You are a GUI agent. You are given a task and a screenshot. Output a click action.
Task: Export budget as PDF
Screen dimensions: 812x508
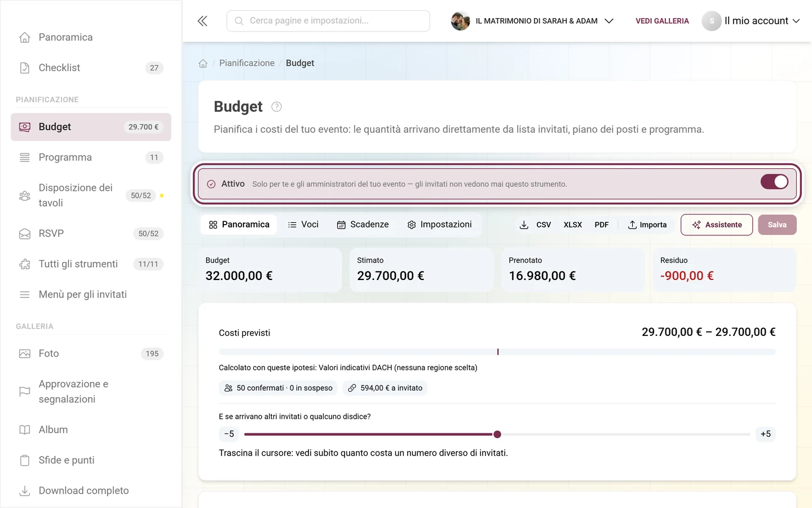tap(602, 225)
